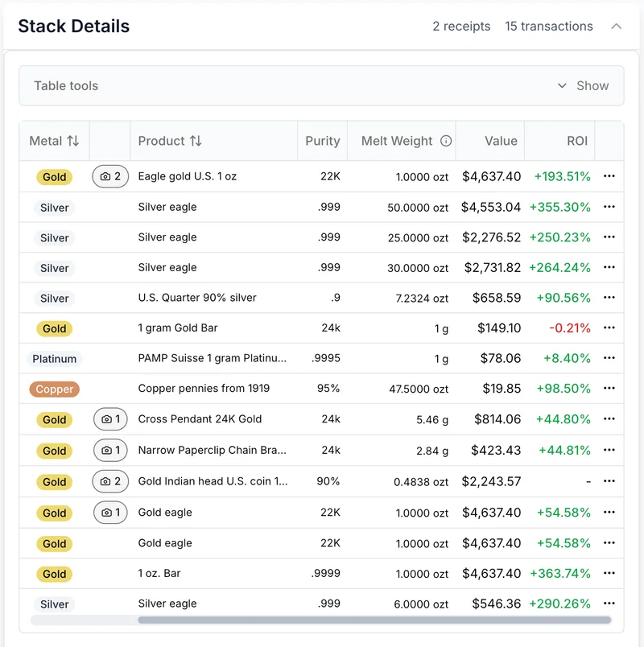This screenshot has width=644, height=647.
Task: Open row actions for 1 gram Gold Bar
Action: (x=610, y=328)
